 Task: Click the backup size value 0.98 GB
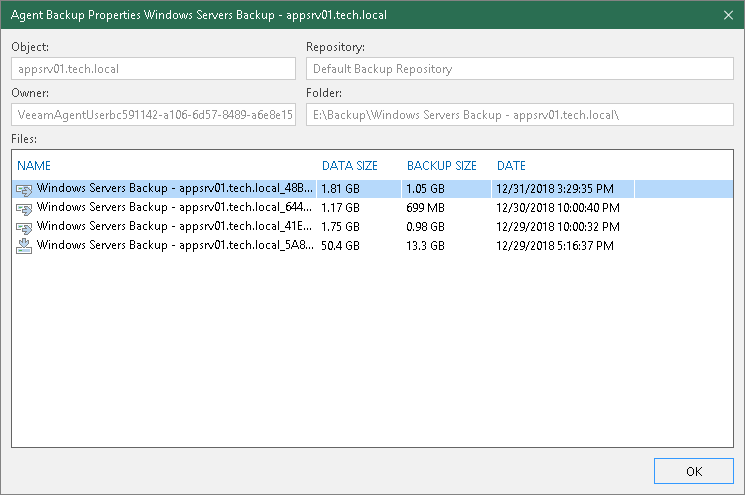[425, 227]
